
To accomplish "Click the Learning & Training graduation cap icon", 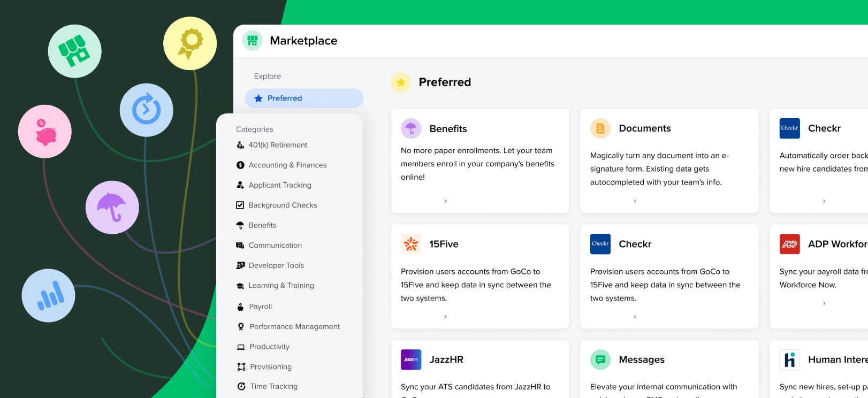I will (240, 286).
